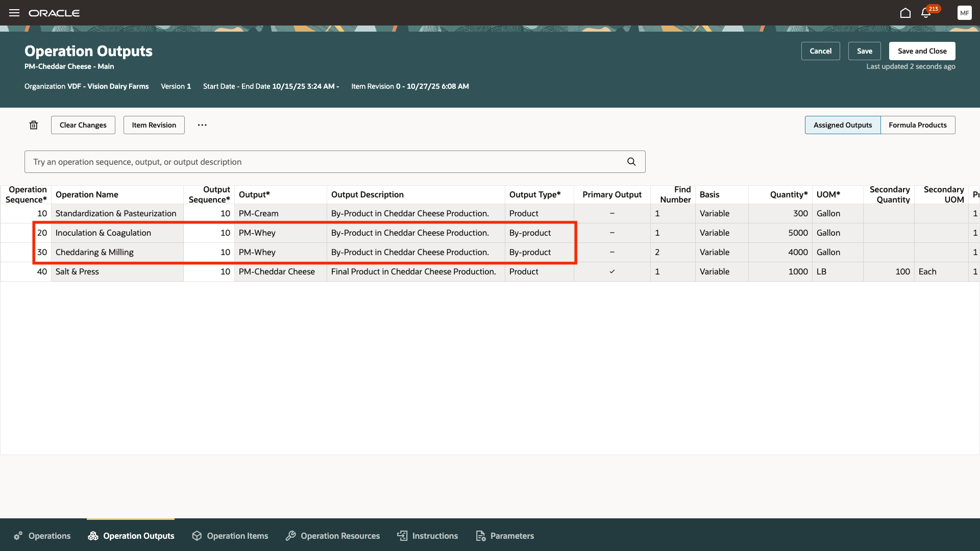Go to the Home icon

point(905,13)
